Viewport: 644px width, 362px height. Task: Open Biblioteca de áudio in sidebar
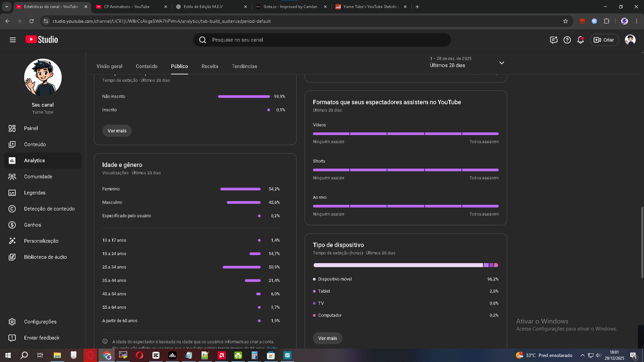pos(45,257)
